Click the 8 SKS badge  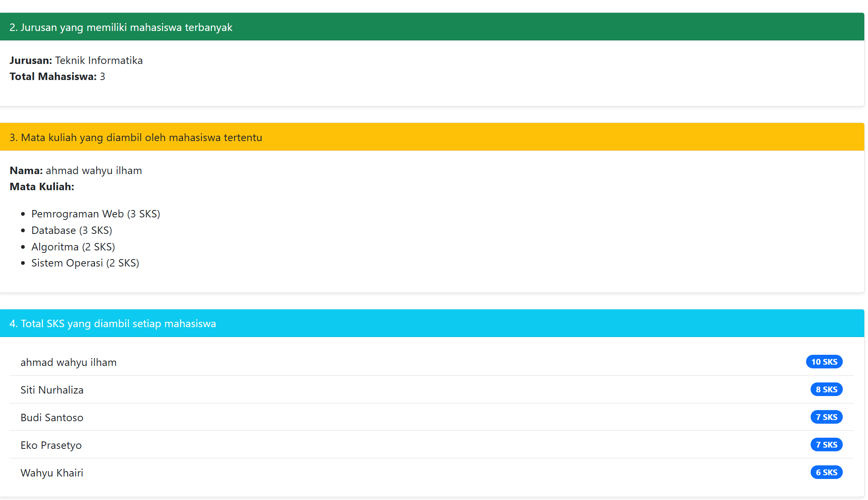coord(826,389)
